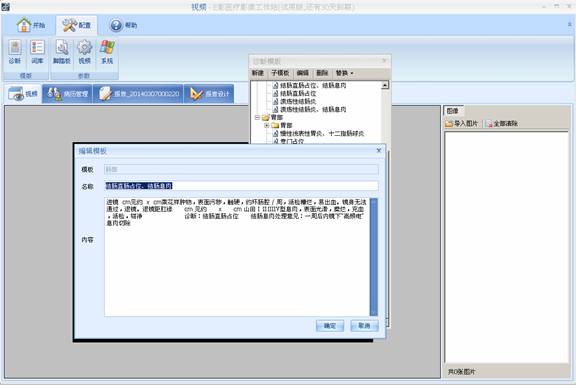The image size is (576, 385).
Task: Click 子模板 in the diagnosis template toolbar
Action: pos(280,73)
